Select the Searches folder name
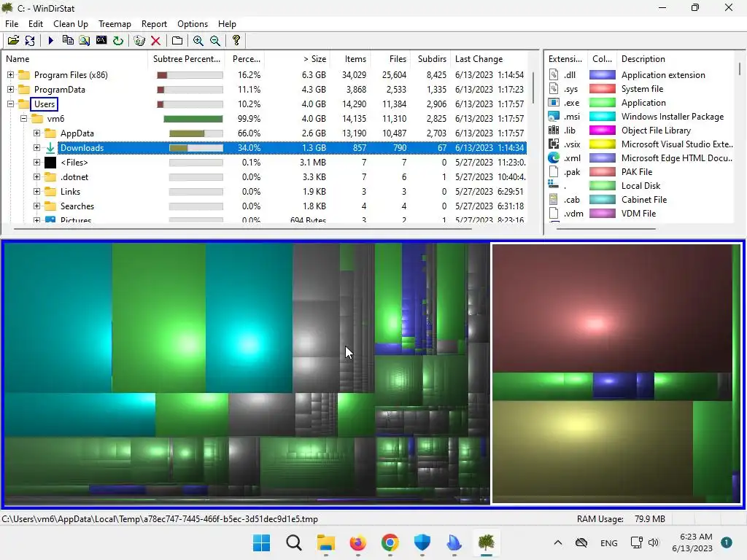The width and height of the screenshot is (747, 560). click(x=77, y=206)
